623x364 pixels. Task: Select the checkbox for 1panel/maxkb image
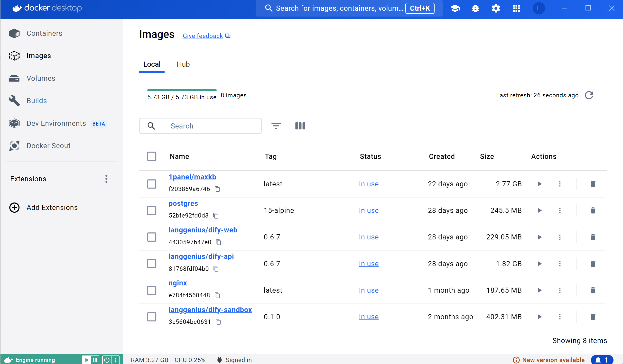151,184
